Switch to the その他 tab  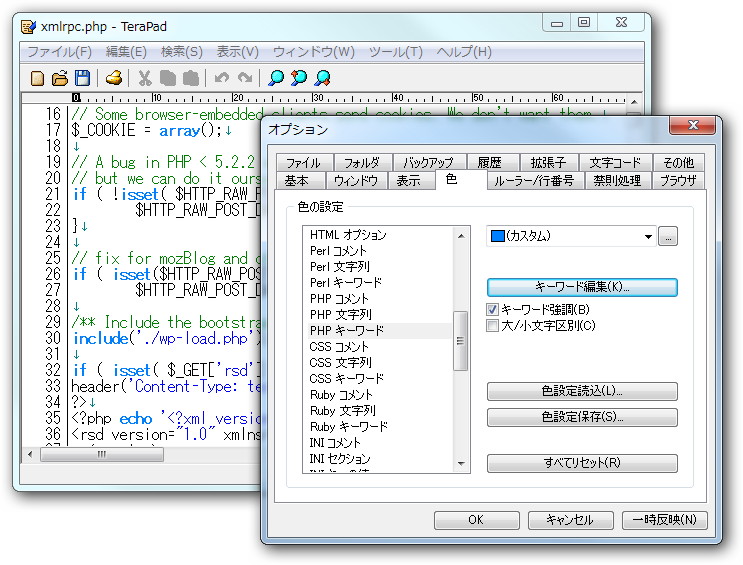click(678, 163)
